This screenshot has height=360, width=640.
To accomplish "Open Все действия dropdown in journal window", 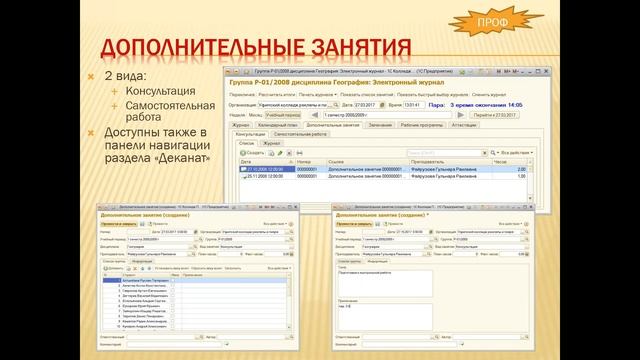I will [517, 153].
